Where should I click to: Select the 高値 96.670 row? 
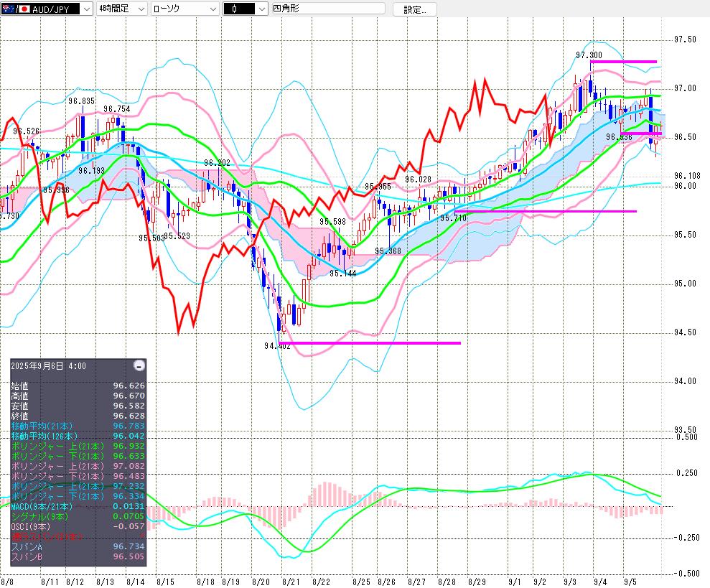pos(78,396)
